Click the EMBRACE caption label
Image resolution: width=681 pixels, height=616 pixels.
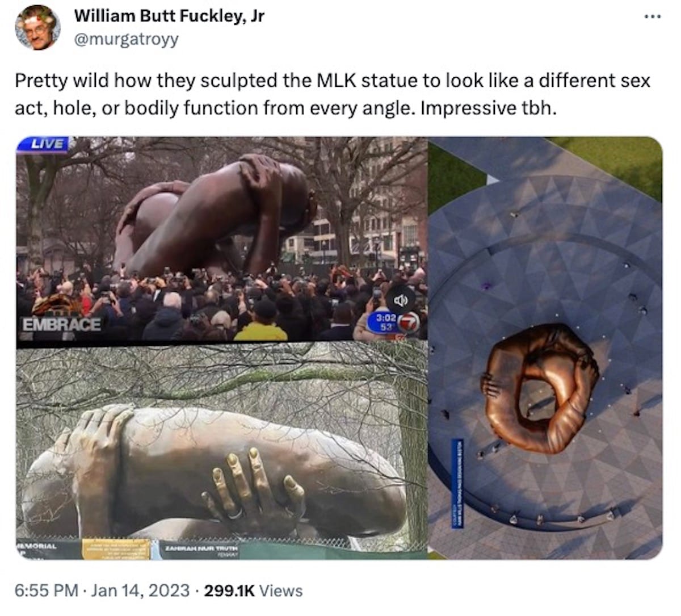pos(62,325)
